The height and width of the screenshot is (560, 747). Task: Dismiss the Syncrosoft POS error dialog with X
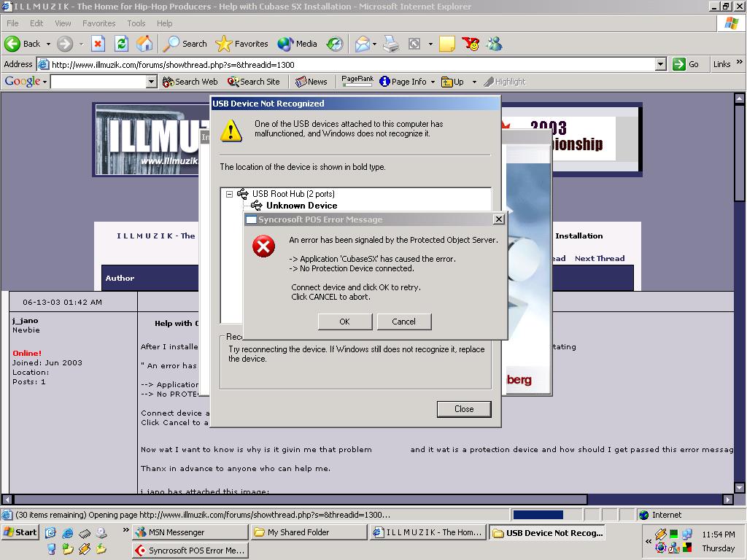point(499,219)
